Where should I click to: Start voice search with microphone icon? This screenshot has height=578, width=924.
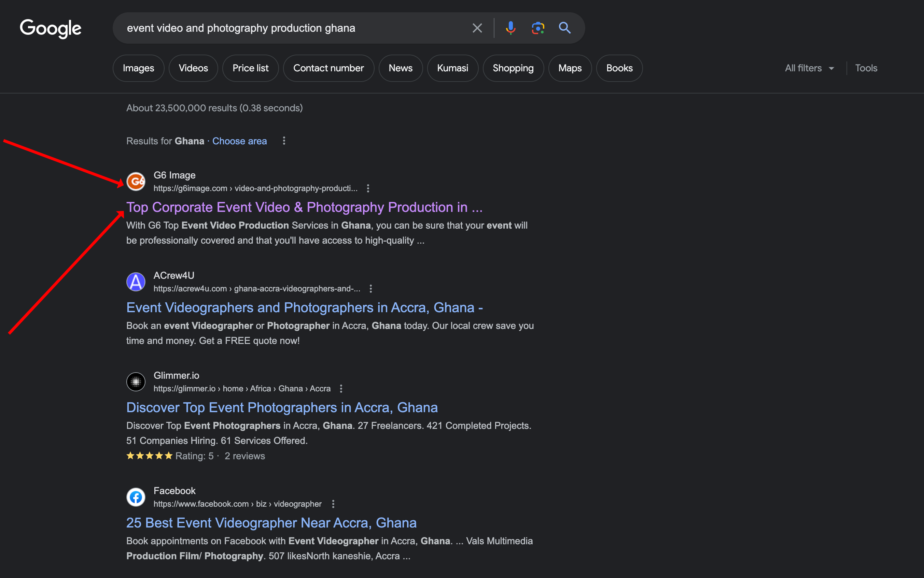(x=510, y=28)
